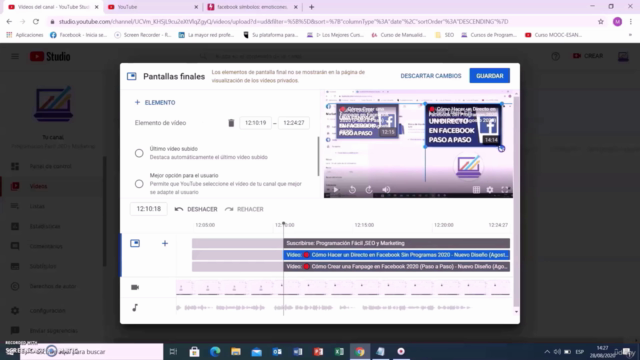
Task: Play the preview video
Action: coord(336,189)
